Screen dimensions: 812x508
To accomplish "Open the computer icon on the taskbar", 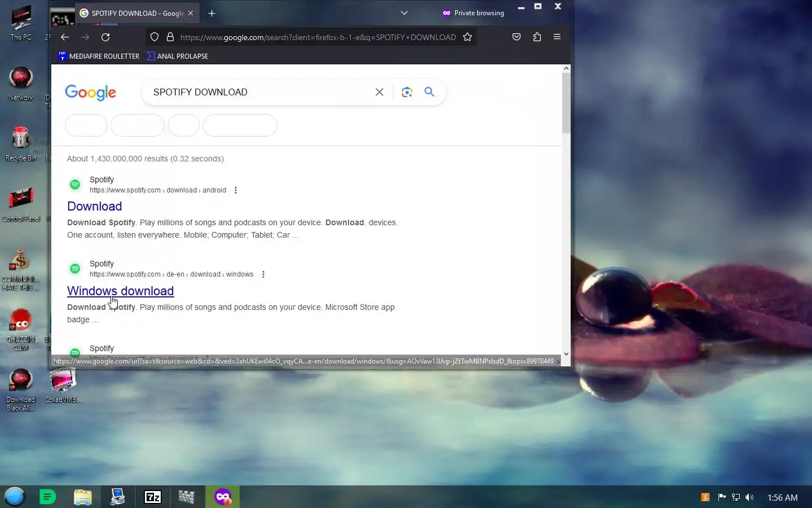I will tap(118, 497).
